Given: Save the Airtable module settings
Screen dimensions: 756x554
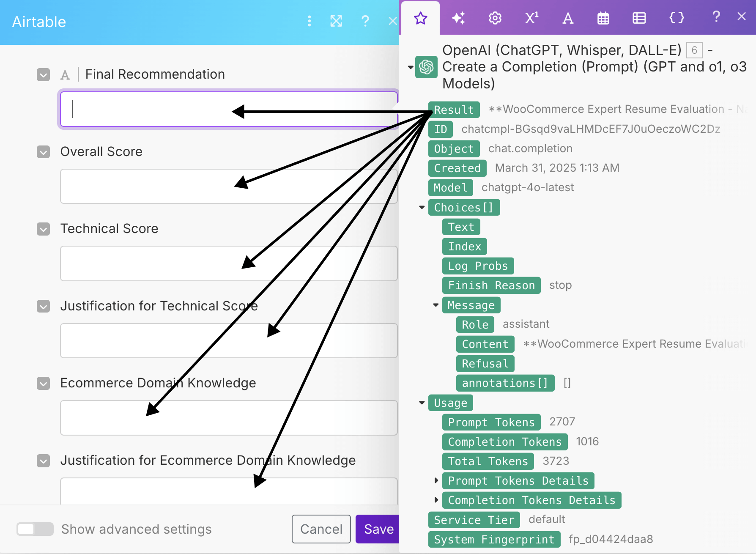Looking at the screenshot, I should [x=378, y=529].
